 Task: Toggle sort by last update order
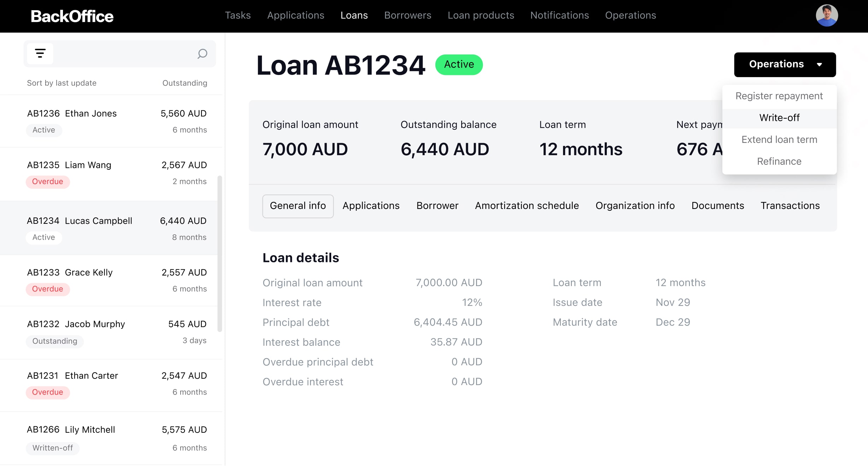pyautogui.click(x=61, y=83)
